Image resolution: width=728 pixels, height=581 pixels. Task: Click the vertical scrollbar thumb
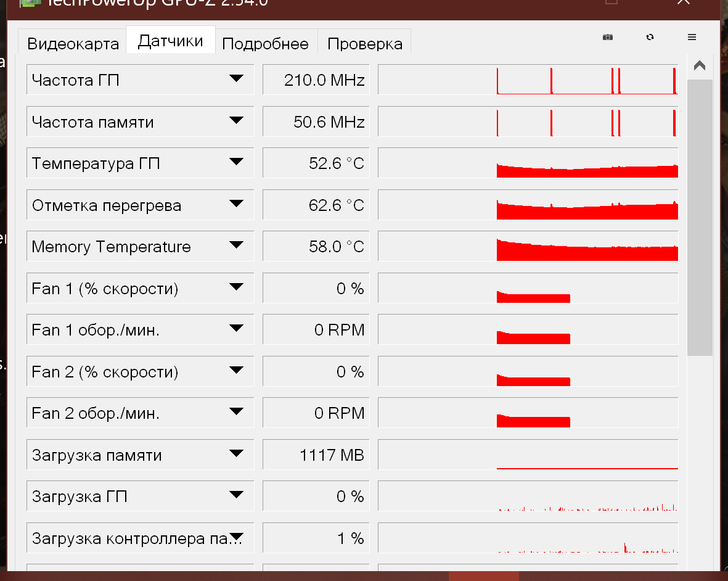click(x=700, y=216)
